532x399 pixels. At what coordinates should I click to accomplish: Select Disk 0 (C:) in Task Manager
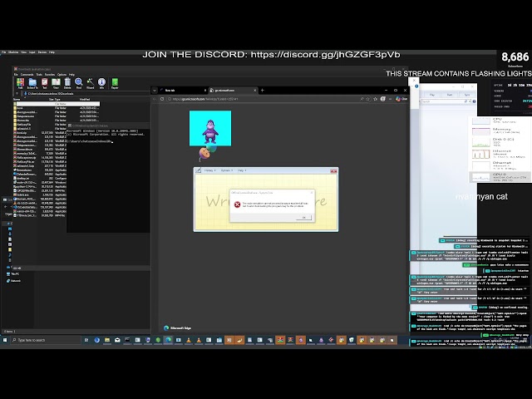(500, 142)
